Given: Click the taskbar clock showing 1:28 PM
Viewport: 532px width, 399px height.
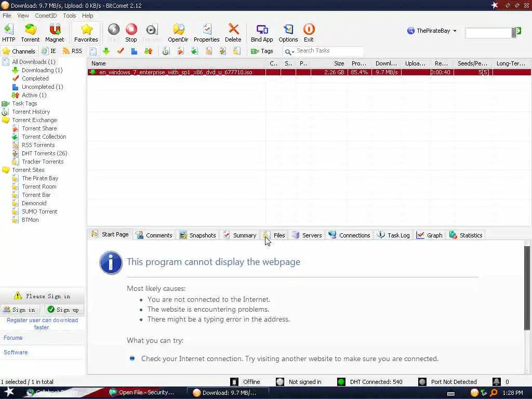Looking at the screenshot, I should (x=513, y=393).
